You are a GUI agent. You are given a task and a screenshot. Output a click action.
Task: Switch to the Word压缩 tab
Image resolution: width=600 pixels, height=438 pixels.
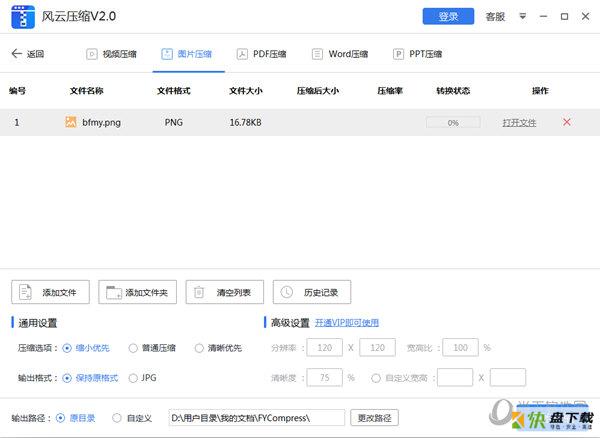(340, 54)
